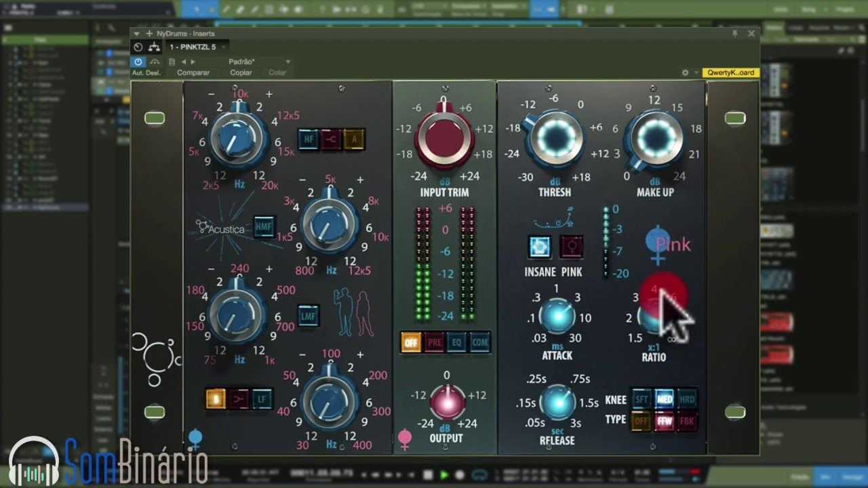Click the pink female symbol beside OUTPUT
Viewport: 868px width, 488px height.
click(x=405, y=439)
